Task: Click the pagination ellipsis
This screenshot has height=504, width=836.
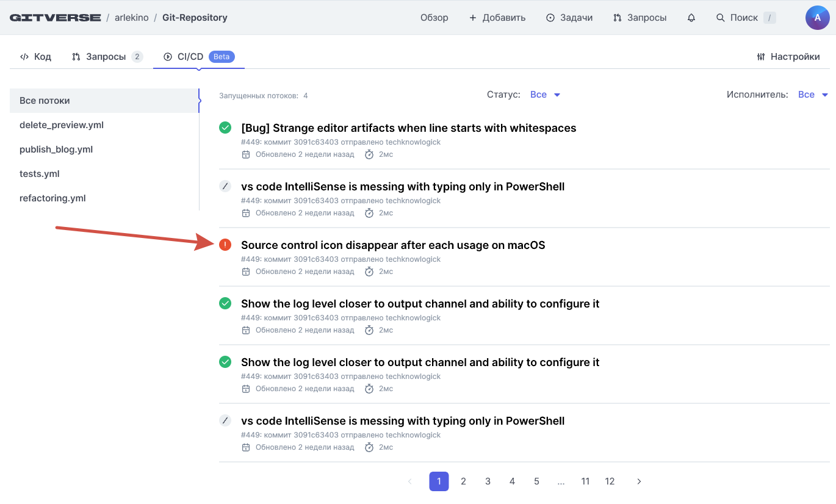Action: (561, 481)
